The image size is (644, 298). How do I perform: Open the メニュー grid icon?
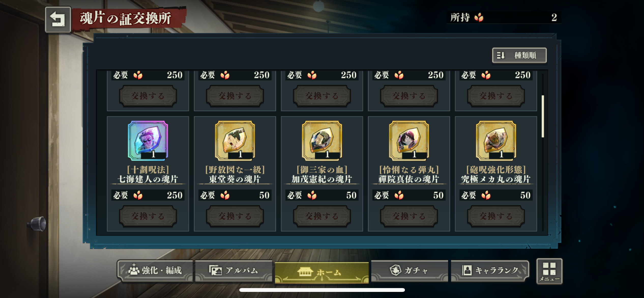point(549,271)
